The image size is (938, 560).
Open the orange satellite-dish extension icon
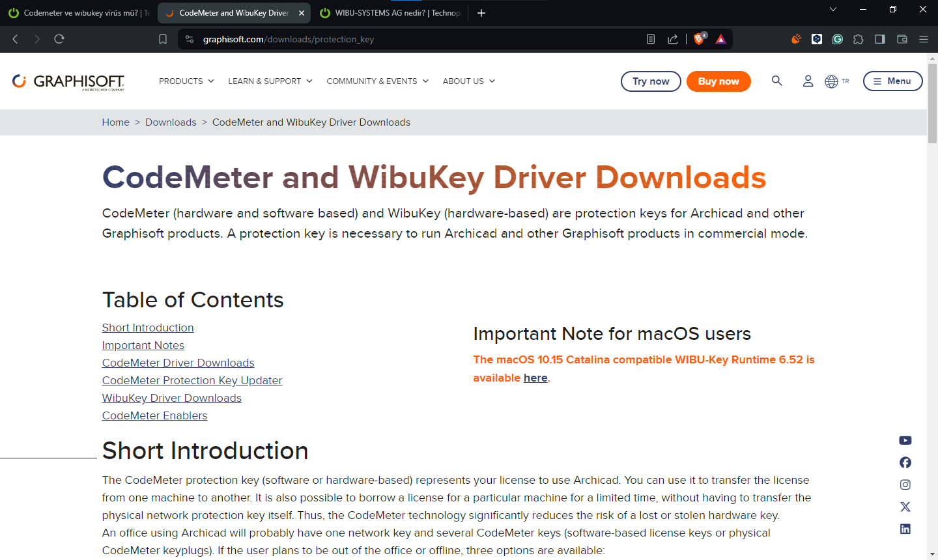click(x=796, y=39)
